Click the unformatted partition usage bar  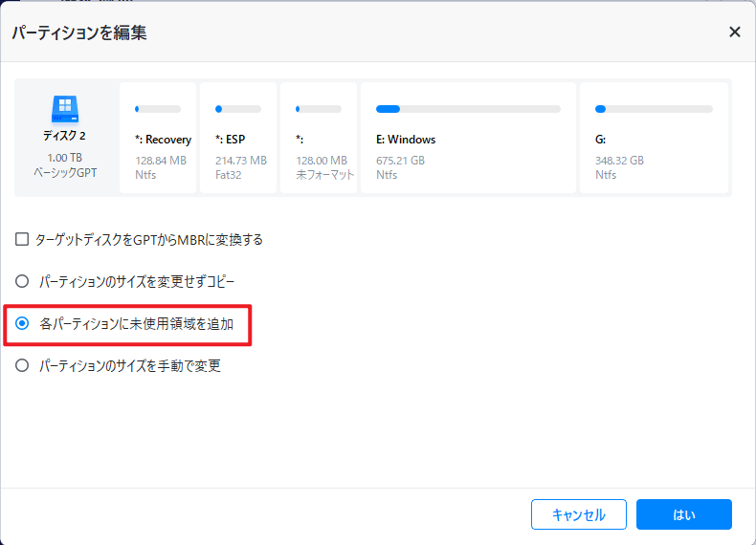coord(319,109)
